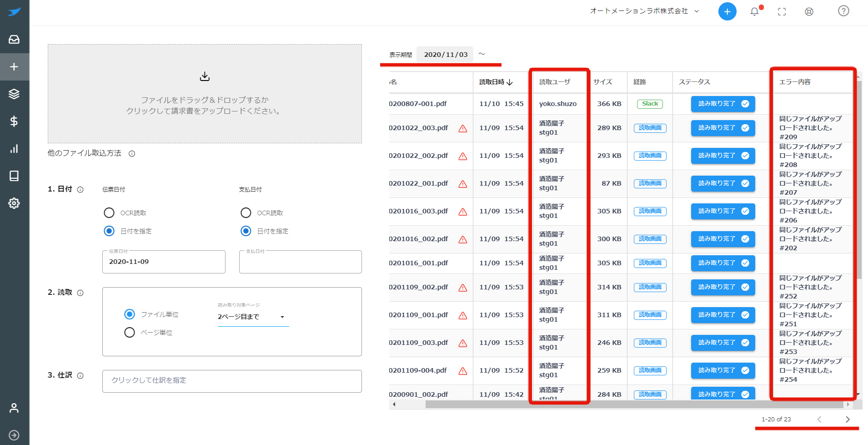Click the クリックして仕訳を指定 field
Image resolution: width=868 pixels, height=445 pixels.
pos(232,381)
